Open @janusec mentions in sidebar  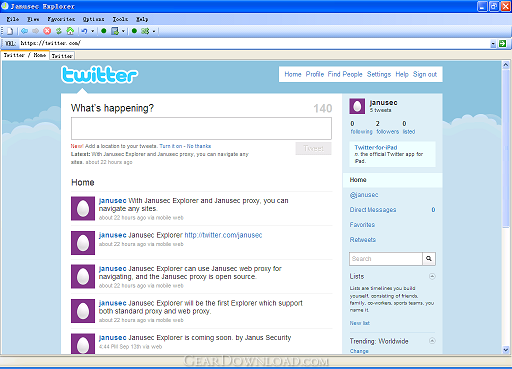[x=364, y=195]
